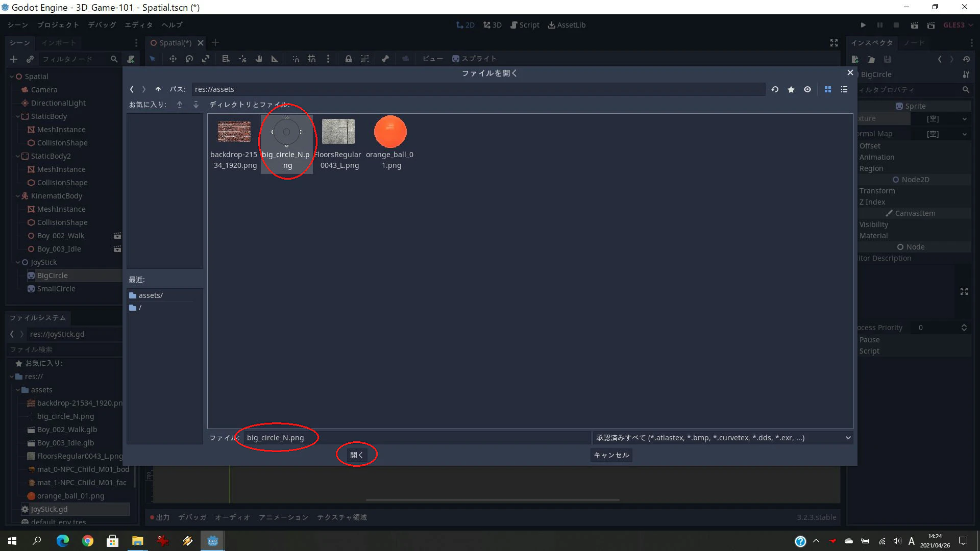Collapse the assets folder in FileSystem
Image resolution: width=980 pixels, height=551 pixels.
point(17,390)
